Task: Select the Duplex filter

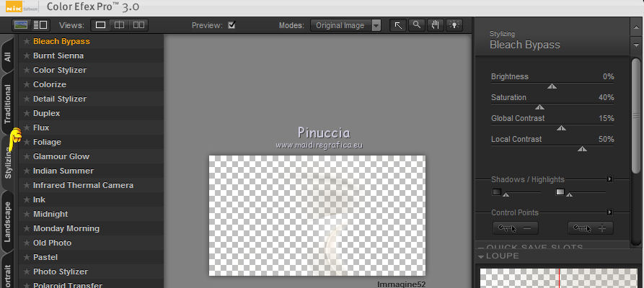Action: click(92, 113)
